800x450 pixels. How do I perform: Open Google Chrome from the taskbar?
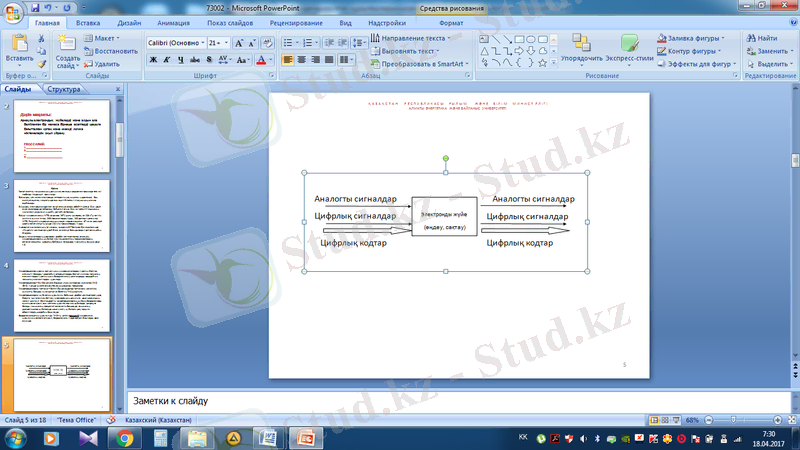(125, 438)
